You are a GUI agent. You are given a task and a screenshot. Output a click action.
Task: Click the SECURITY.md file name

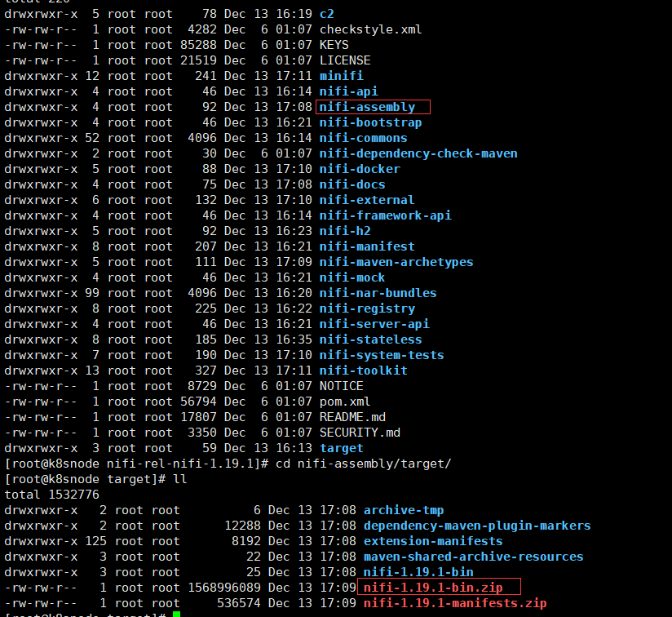360,433
